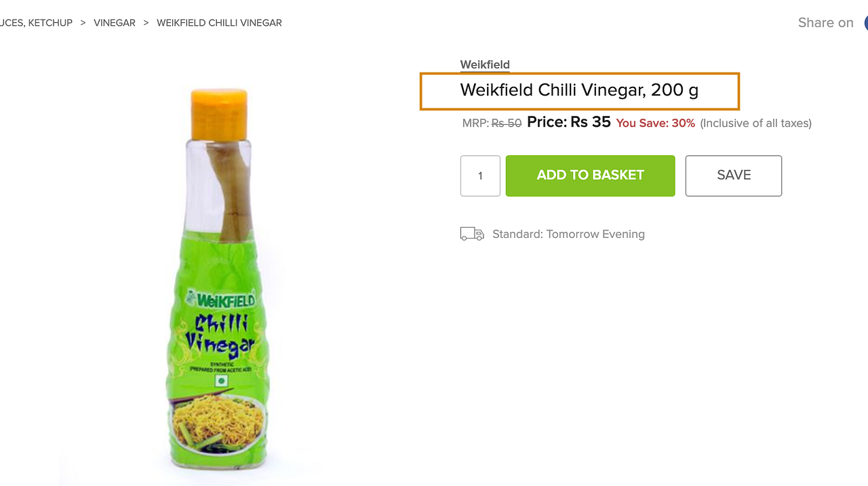Open the Sauces, Ketchup breadcrumb link
The image size is (868, 486).
(36, 23)
